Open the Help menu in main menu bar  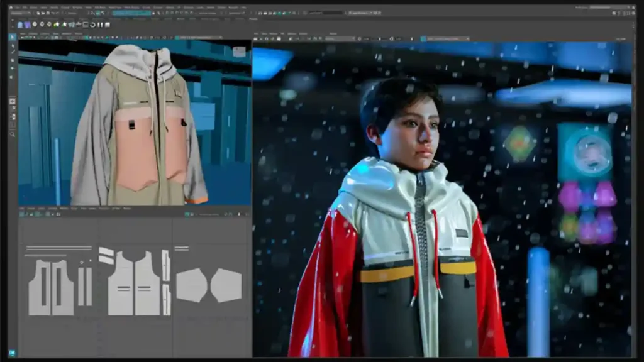(x=244, y=7)
